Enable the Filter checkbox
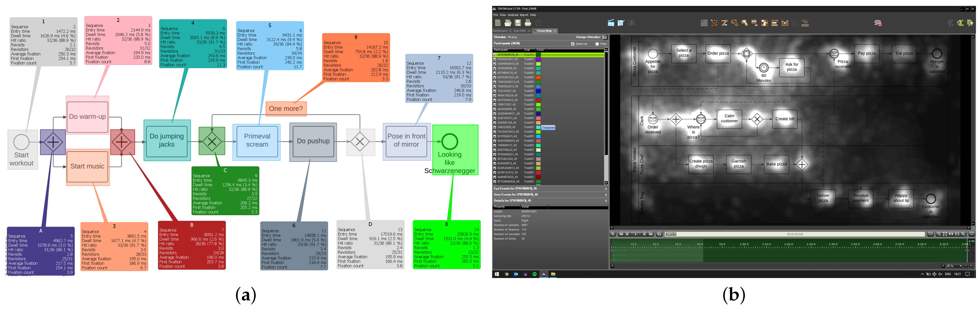This screenshot has width=980, height=309. pyautogui.click(x=597, y=44)
